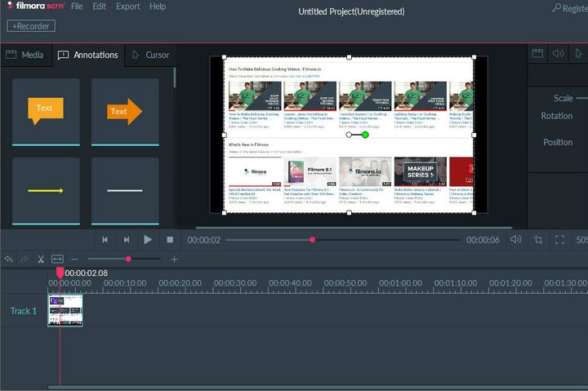The image size is (588, 391).
Task: Click the skip to next frame button
Action: (x=127, y=240)
